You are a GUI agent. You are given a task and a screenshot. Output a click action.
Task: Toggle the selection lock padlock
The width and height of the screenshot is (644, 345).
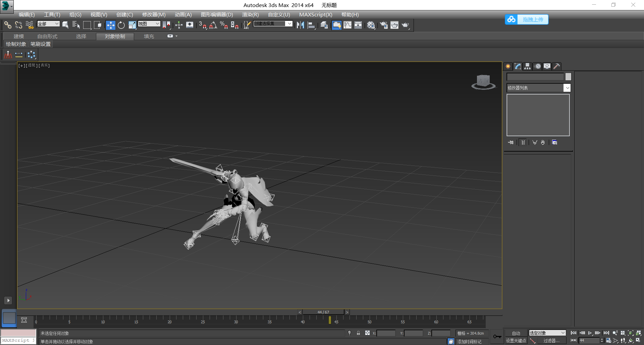coord(358,333)
